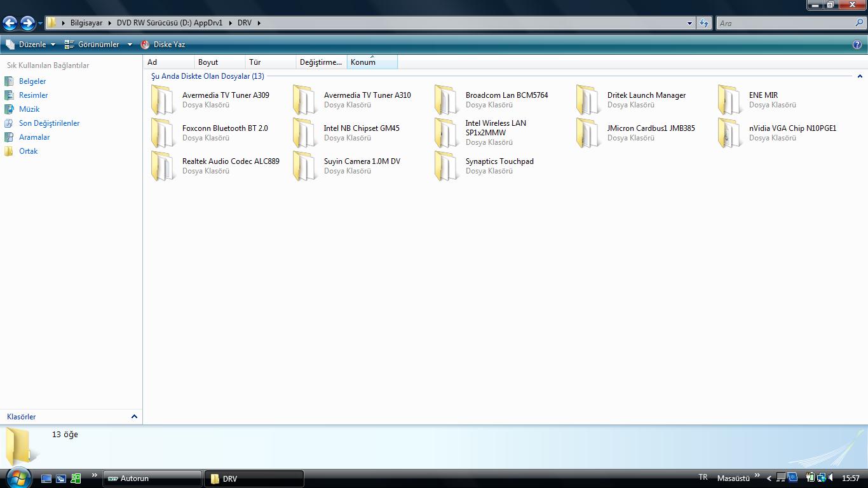Open the Windows Start orb
868x488 pixels.
pyautogui.click(x=18, y=477)
